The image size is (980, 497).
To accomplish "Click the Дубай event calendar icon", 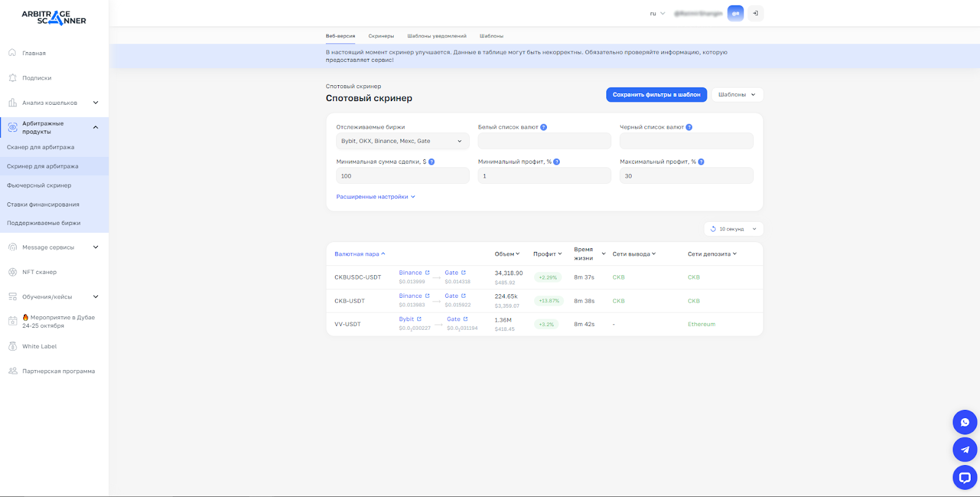I will pyautogui.click(x=12, y=321).
